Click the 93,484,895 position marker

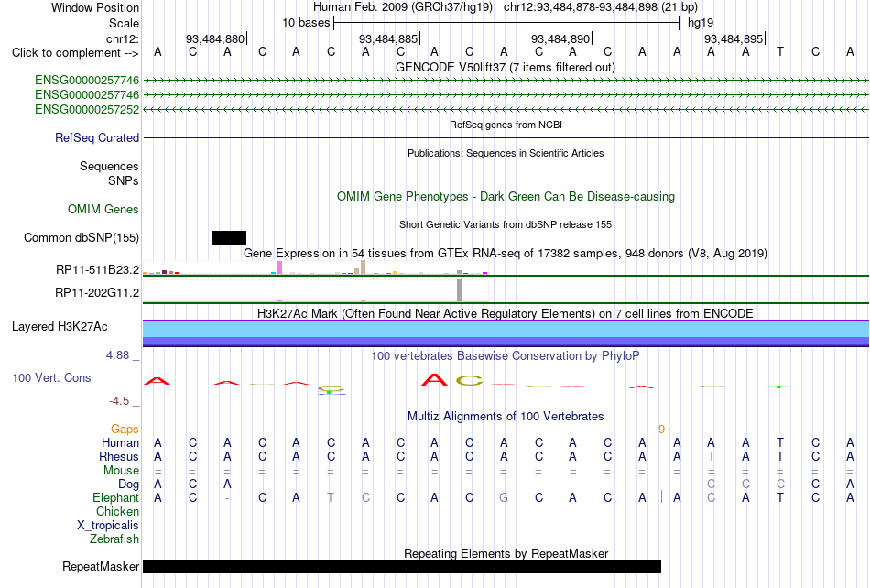(734, 38)
